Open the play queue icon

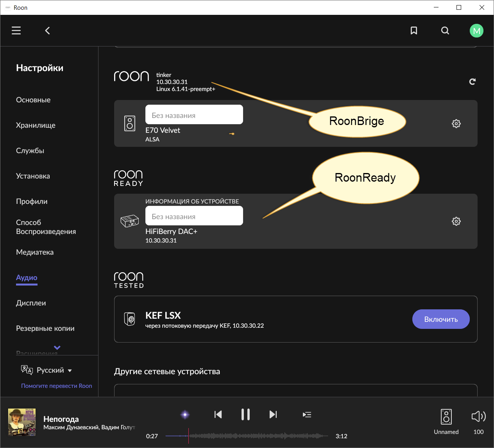307,414
